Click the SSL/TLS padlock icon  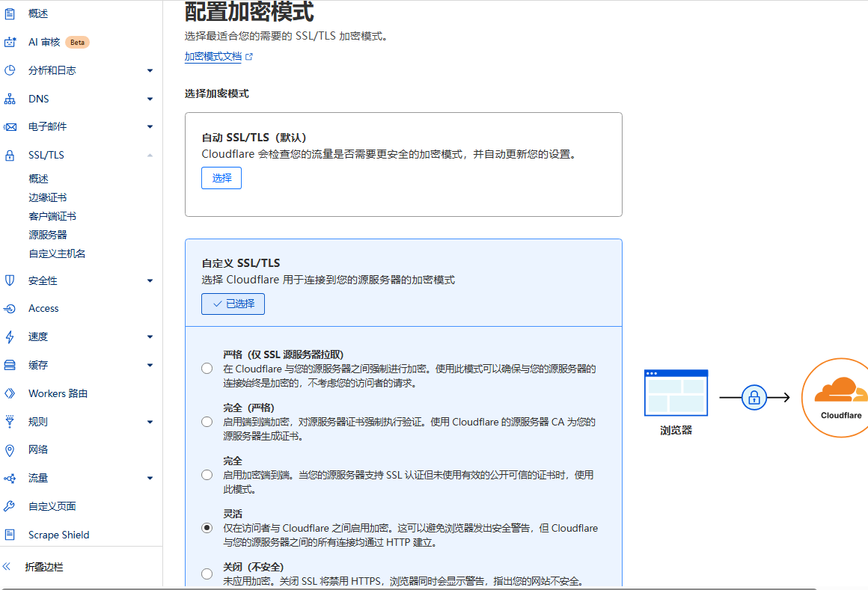(x=10, y=156)
